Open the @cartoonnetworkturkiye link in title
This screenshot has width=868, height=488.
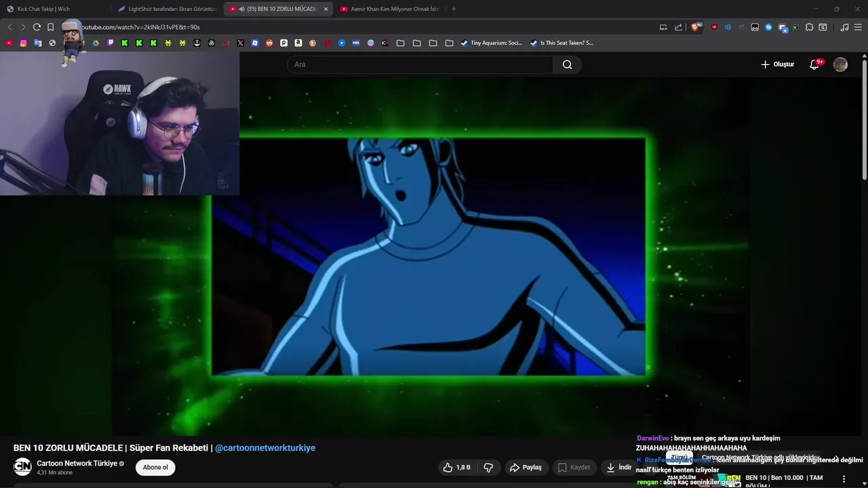265,448
